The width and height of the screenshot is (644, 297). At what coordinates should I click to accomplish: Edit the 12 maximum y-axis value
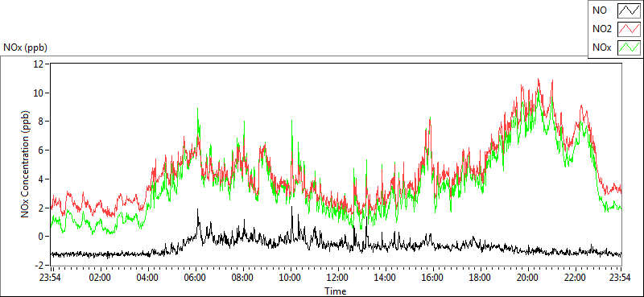click(39, 64)
